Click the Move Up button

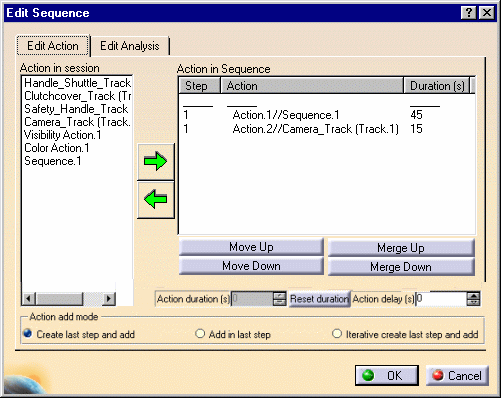[251, 247]
